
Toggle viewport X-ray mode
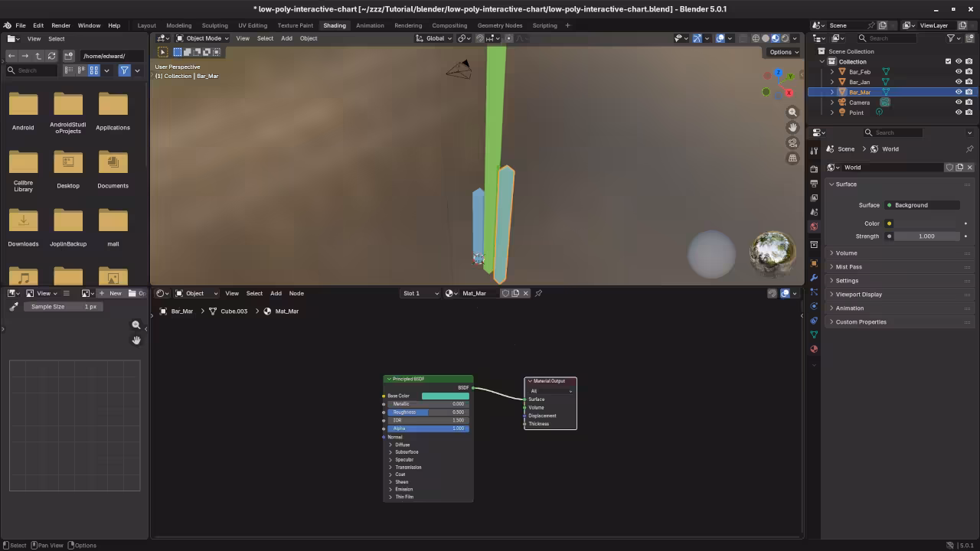tap(743, 38)
